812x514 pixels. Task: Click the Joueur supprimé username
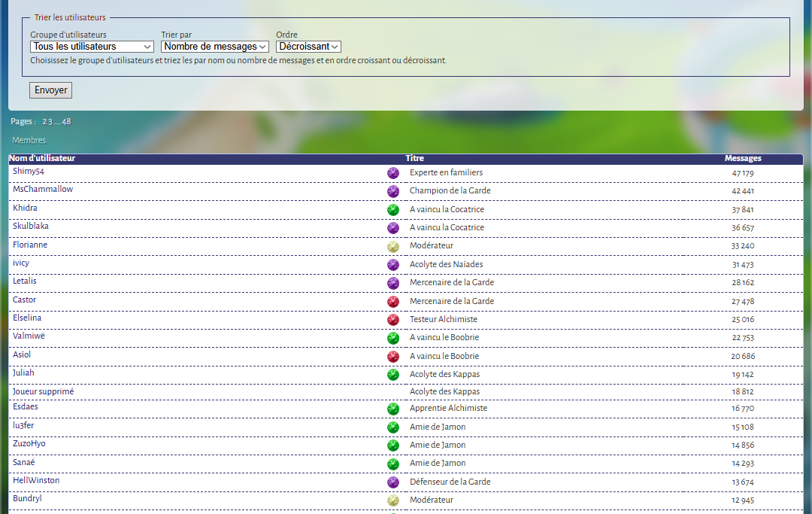43,392
